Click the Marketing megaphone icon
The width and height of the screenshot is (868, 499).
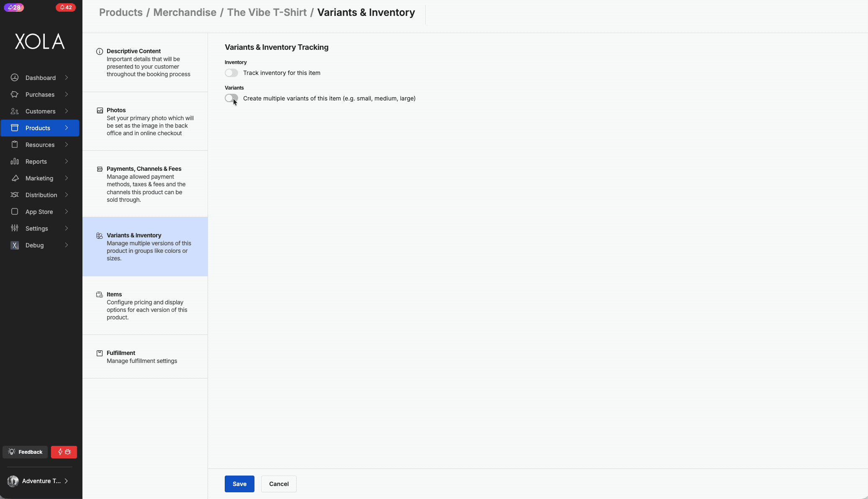click(15, 178)
